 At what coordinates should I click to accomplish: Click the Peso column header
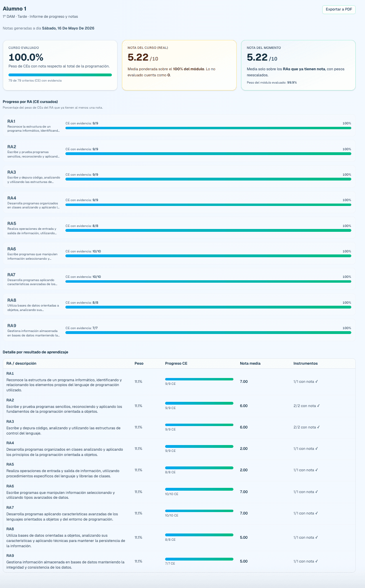(x=139, y=363)
